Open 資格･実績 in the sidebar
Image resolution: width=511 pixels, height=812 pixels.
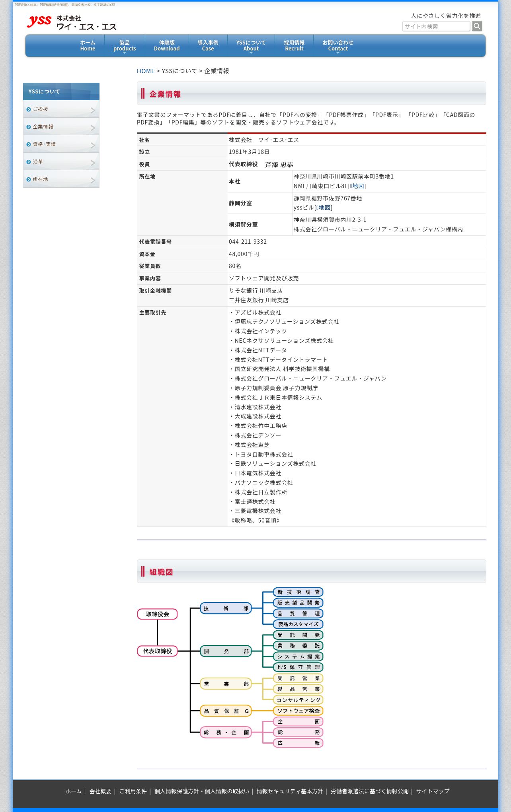pos(61,144)
